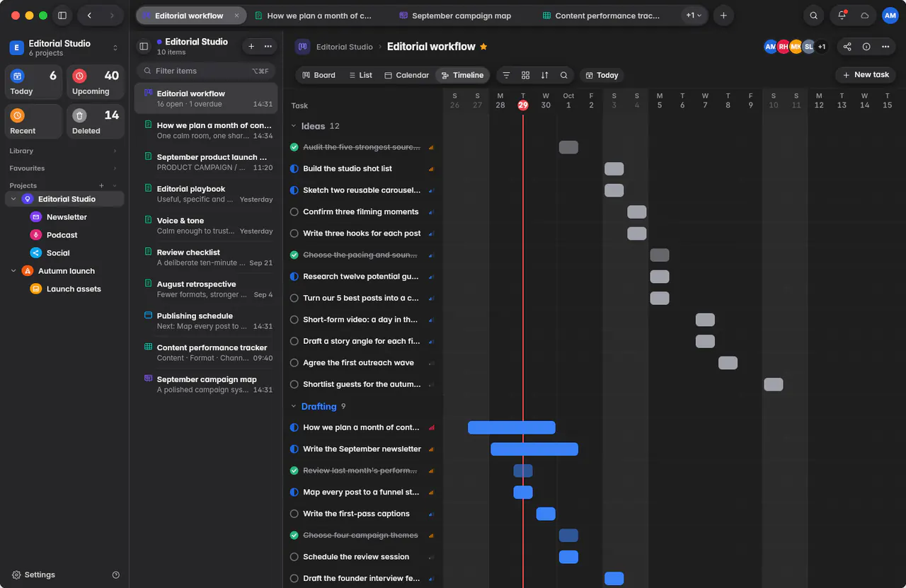The width and height of the screenshot is (906, 588).
Task: Open the share icon for Editorial workflow
Action: (x=847, y=47)
